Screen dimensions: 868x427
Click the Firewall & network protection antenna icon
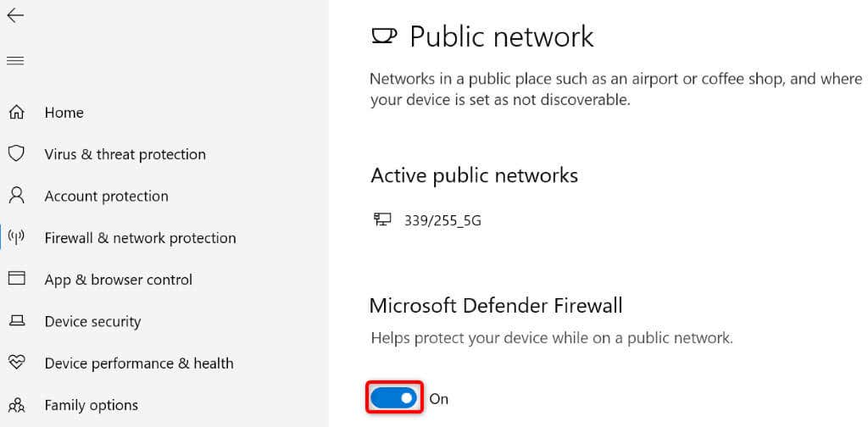click(16, 237)
